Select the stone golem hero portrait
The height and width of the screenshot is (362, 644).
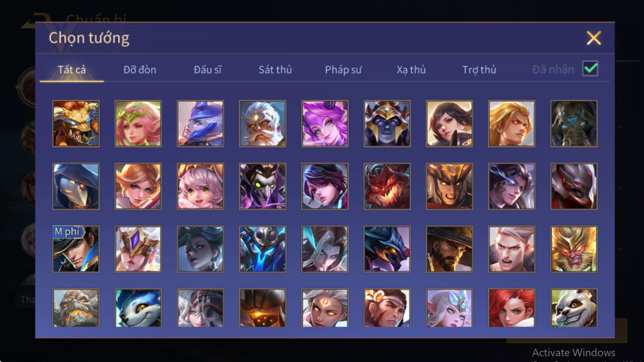(x=76, y=308)
